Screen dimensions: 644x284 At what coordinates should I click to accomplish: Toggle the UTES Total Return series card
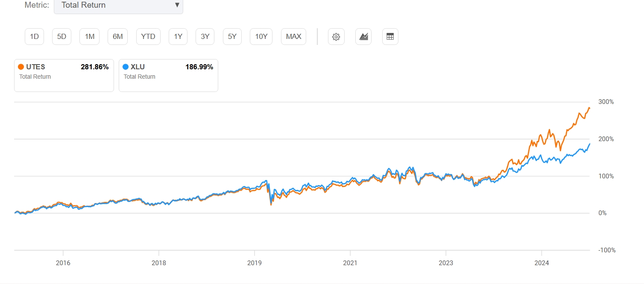pos(64,75)
